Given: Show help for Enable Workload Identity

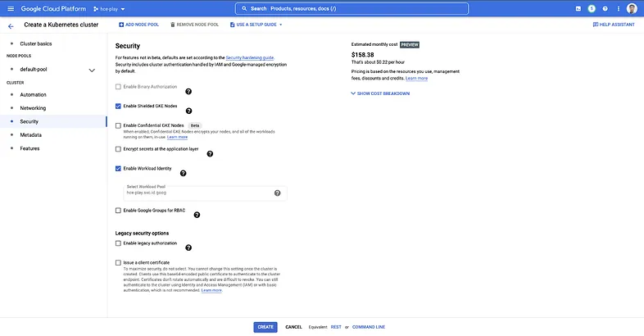Looking at the screenshot, I should 184,174.
